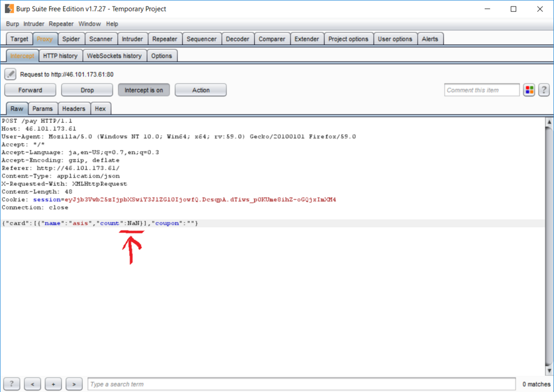This screenshot has height=392, width=554.
Task: Go to next search match arrow
Action: [74, 384]
